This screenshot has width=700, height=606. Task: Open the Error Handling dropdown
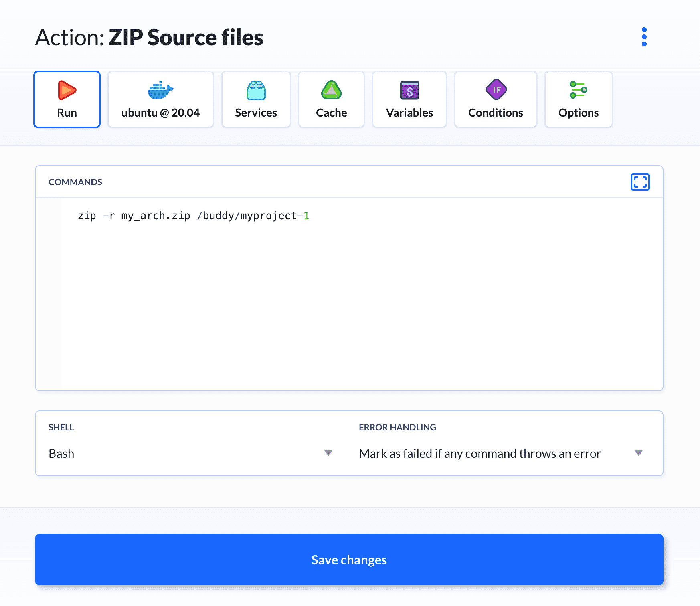click(x=501, y=453)
